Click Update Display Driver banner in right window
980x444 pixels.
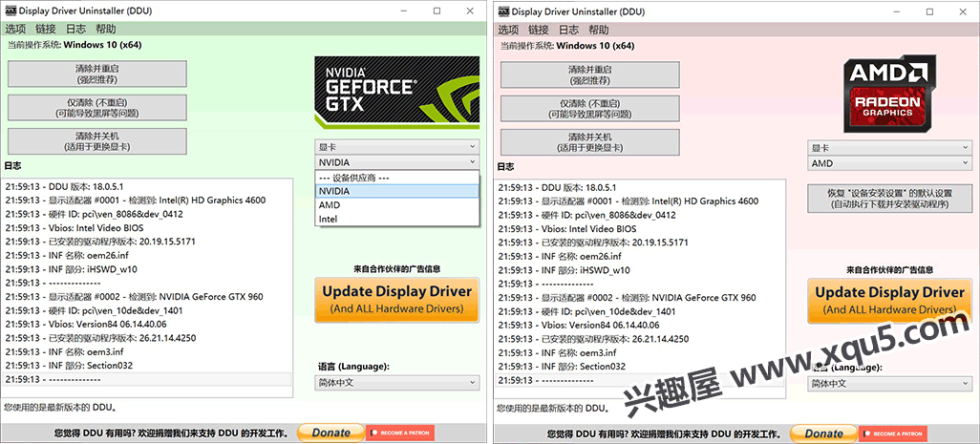coord(890,301)
